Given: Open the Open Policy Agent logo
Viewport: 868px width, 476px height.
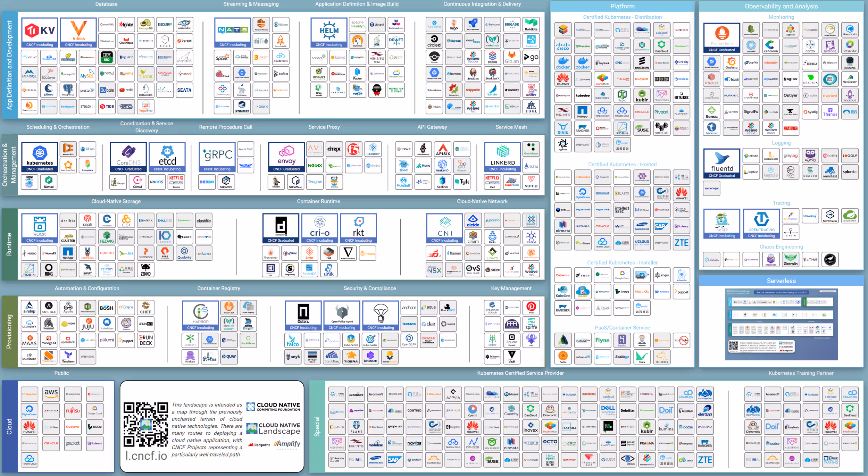Looking at the screenshot, I should pyautogui.click(x=342, y=315).
